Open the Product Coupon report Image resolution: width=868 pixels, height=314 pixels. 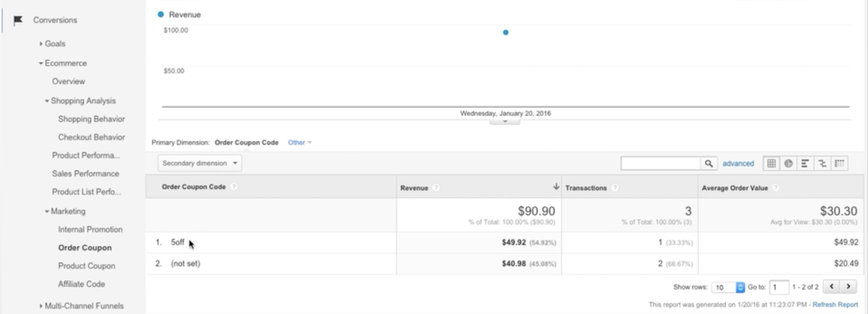[x=86, y=266]
